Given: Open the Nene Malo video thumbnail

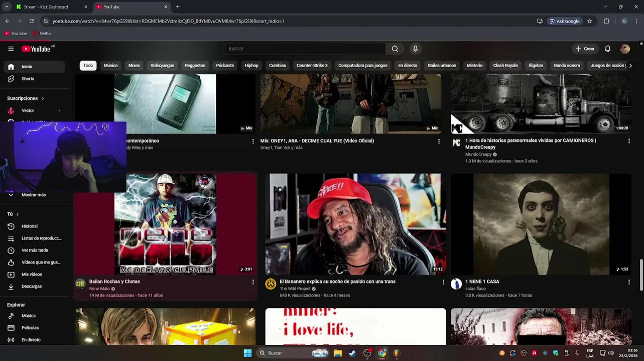Looking at the screenshot, I should 165,224.
